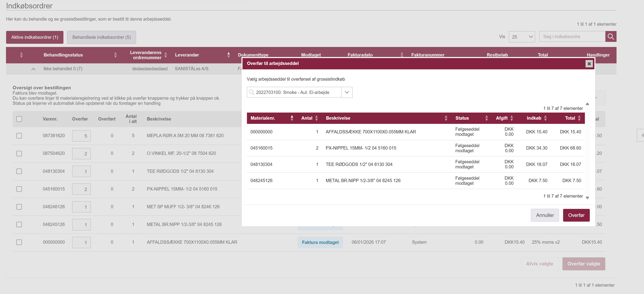The height and width of the screenshot is (294, 644).
Task: Close the Overfør til arbejdsseddel dialog
Action: point(589,64)
